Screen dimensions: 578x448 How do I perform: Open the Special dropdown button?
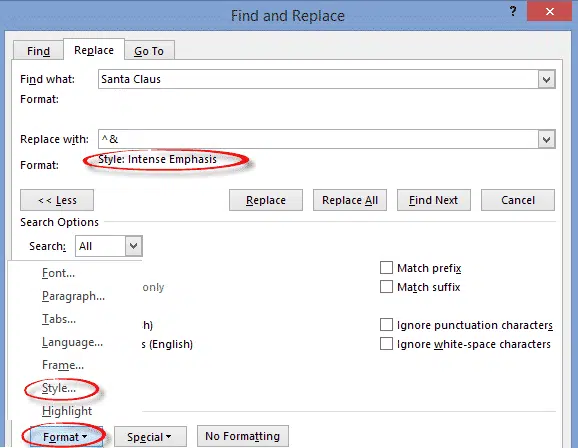coord(150,437)
